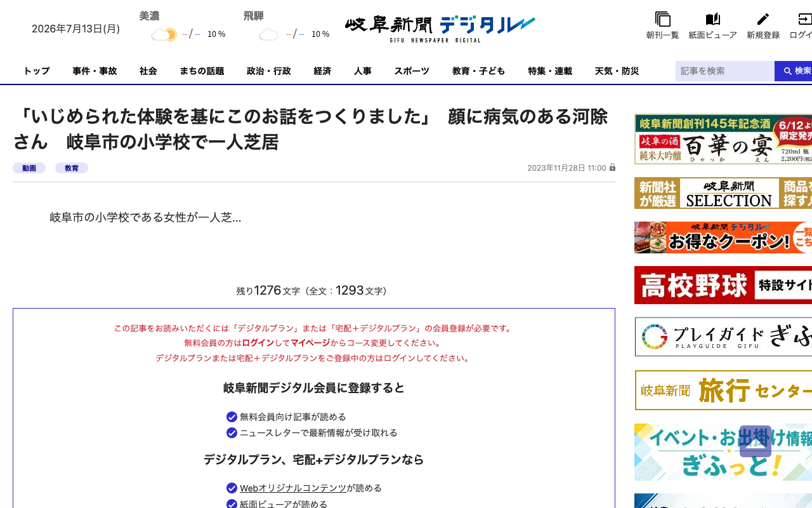The height and width of the screenshot is (508, 812).
Task: Click the login arrow icon
Action: [x=805, y=20]
